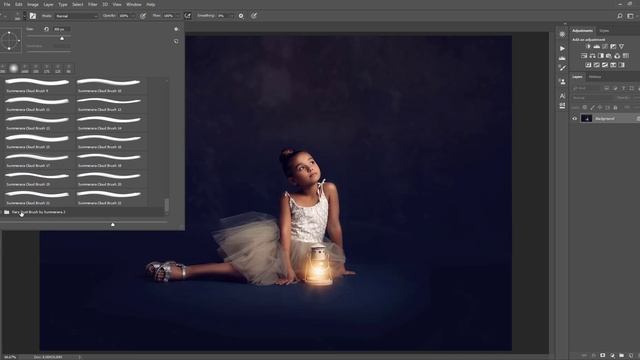Open the smoothing options gear icon
Image resolution: width=640 pixels, height=360 pixels.
(x=241, y=16)
